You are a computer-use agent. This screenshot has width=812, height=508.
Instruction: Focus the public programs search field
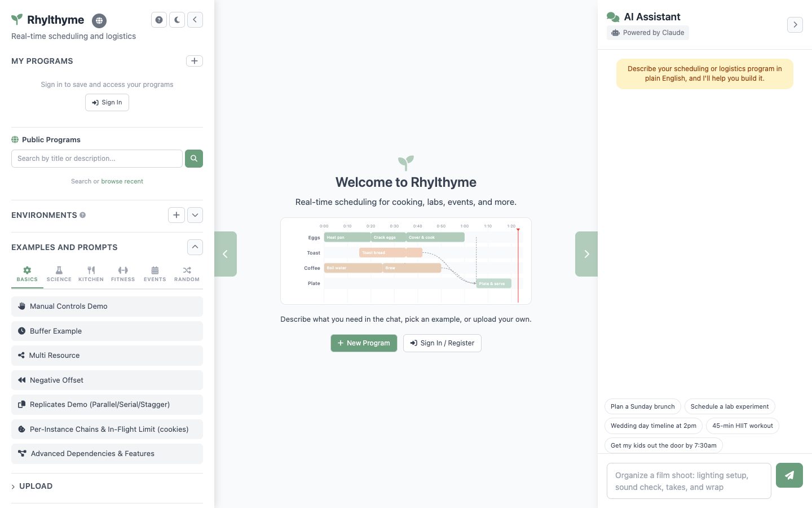pyautogui.click(x=97, y=159)
